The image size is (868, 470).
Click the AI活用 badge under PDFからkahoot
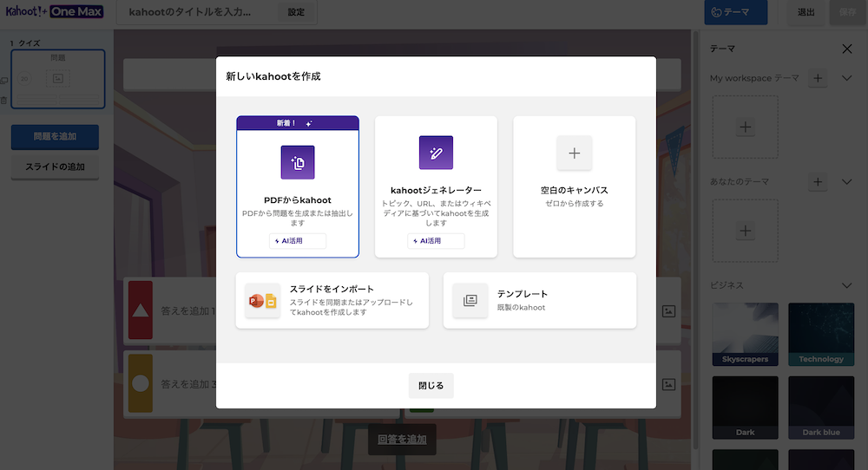tap(298, 241)
